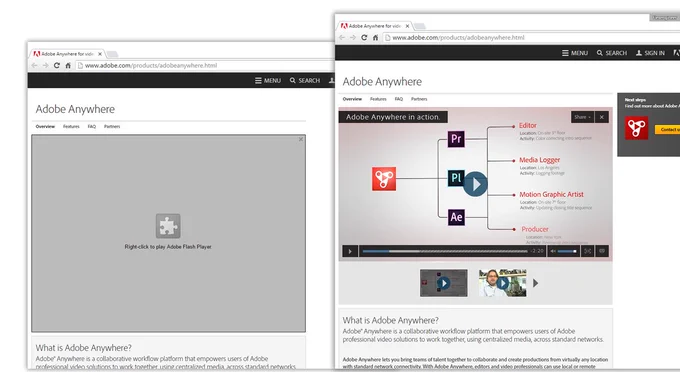680x372 pixels.
Task: Click 'Editor' label in the video diagram
Action: point(528,125)
